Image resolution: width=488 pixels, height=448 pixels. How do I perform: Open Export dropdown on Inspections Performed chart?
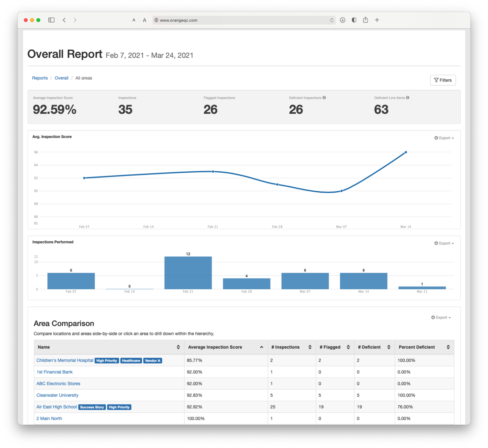pos(444,243)
